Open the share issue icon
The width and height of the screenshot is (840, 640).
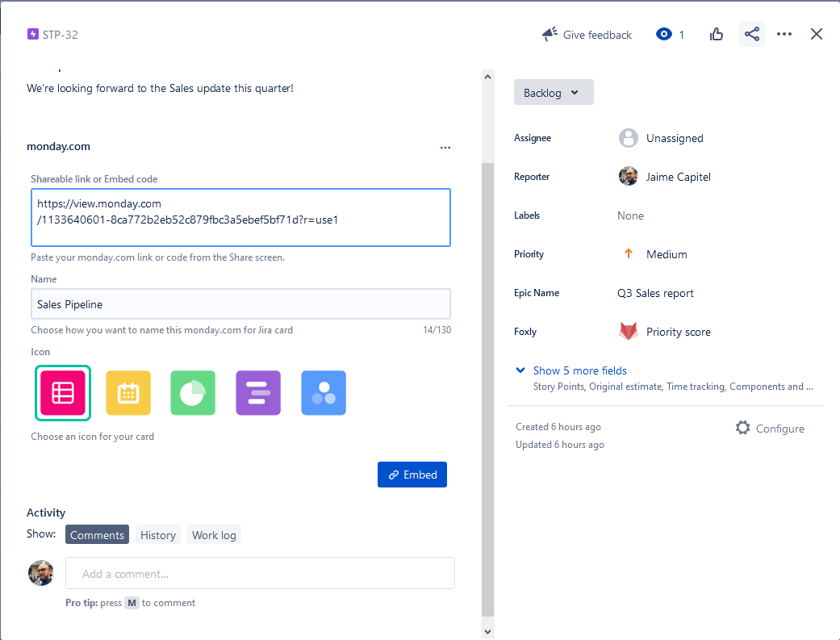751,35
